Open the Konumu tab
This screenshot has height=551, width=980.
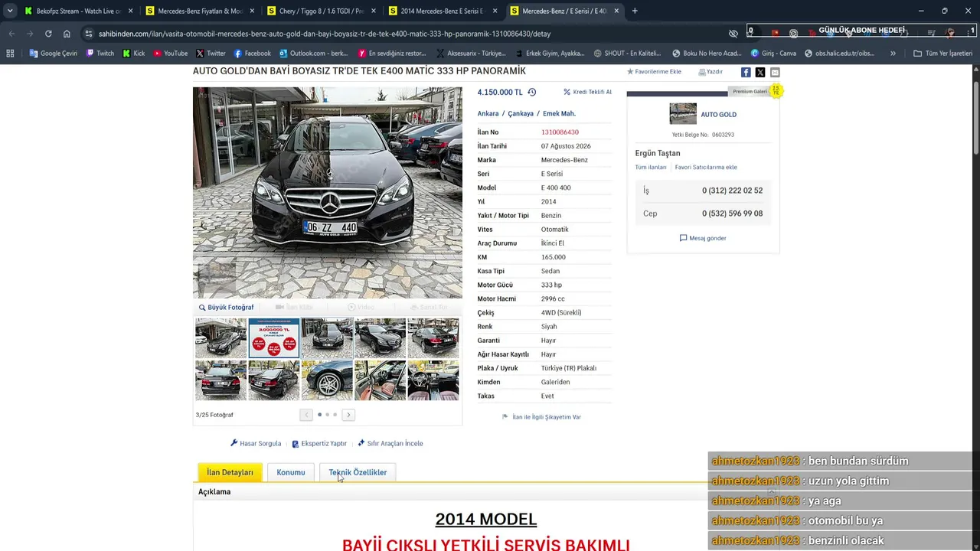coord(291,472)
